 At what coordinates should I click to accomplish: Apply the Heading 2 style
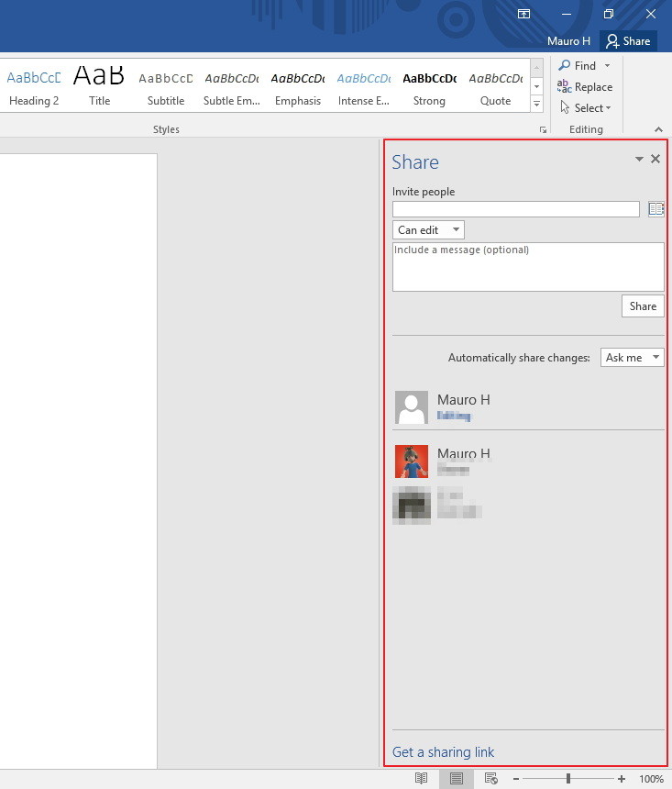click(34, 86)
